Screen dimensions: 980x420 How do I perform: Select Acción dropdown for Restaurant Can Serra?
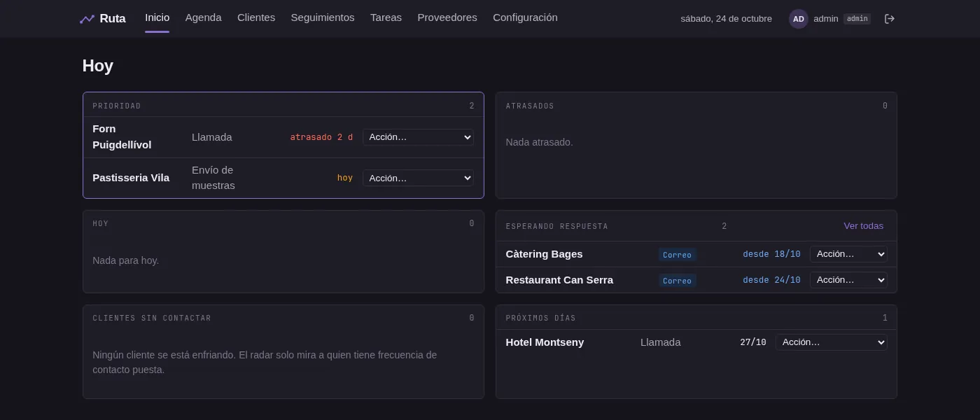pyautogui.click(x=848, y=280)
